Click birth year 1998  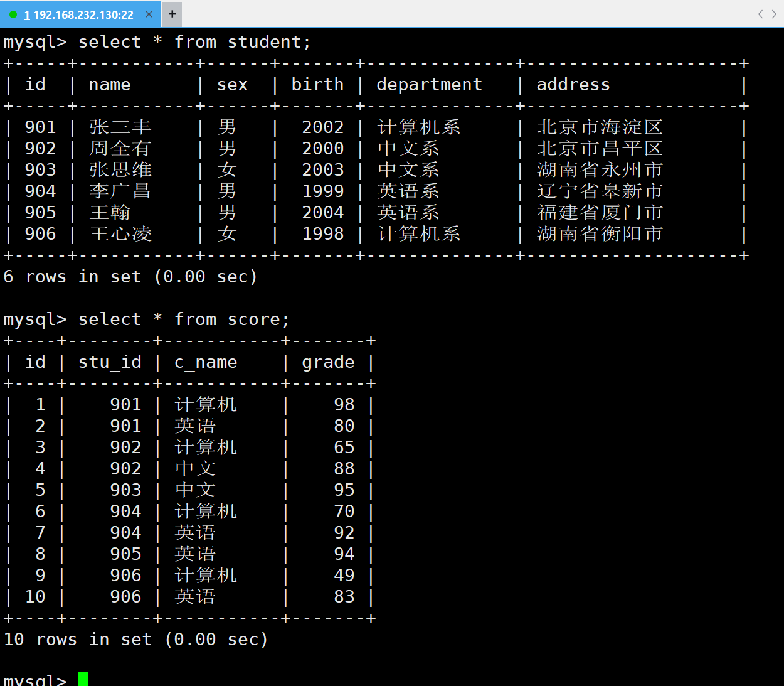tap(323, 233)
